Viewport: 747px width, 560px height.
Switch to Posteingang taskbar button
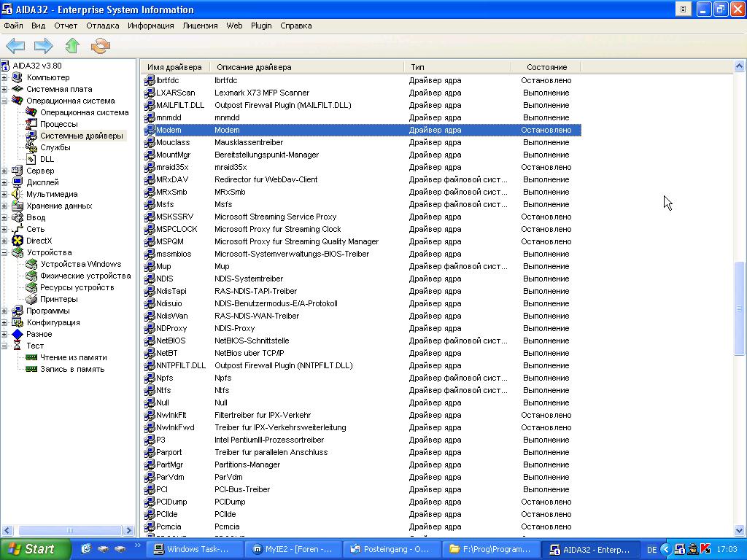click(391, 549)
